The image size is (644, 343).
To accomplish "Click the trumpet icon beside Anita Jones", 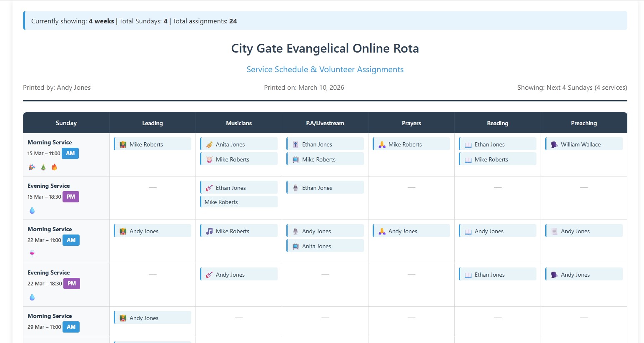I will click(209, 144).
